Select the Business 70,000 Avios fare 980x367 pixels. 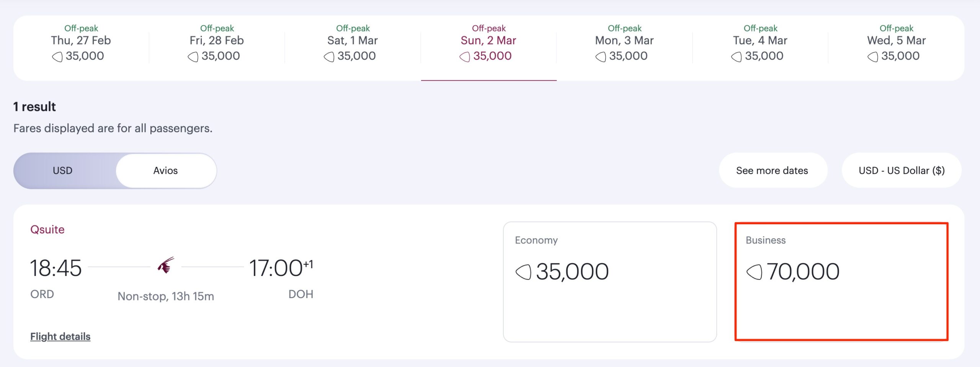click(841, 282)
